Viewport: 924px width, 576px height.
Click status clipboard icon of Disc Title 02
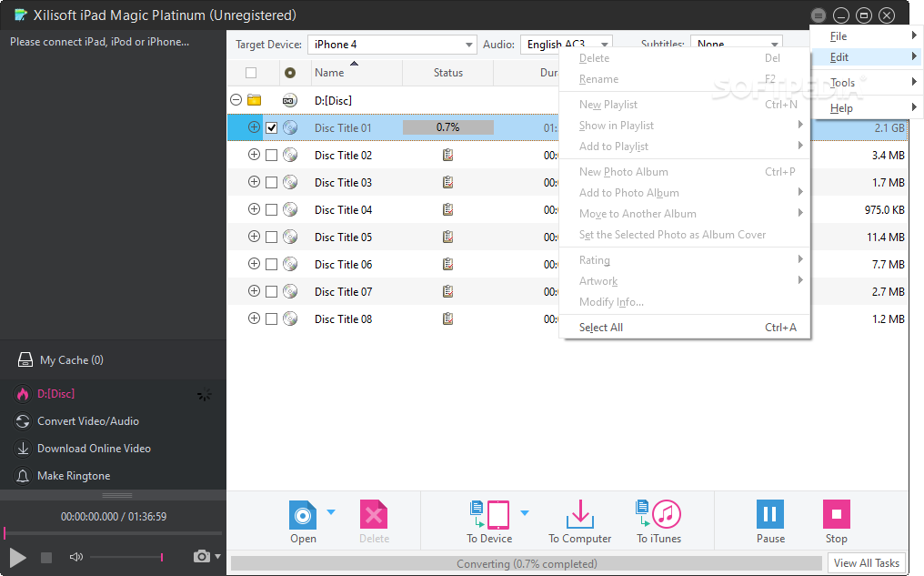pos(447,155)
